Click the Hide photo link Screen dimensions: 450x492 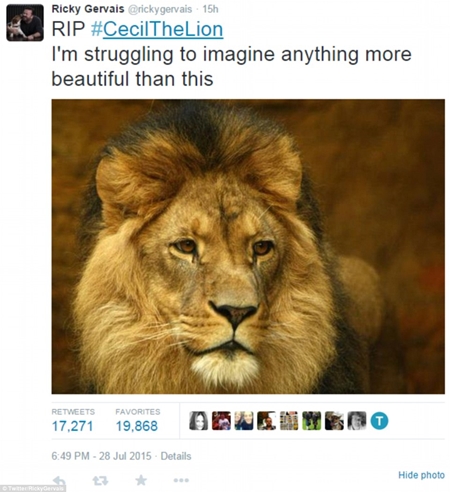421,475
